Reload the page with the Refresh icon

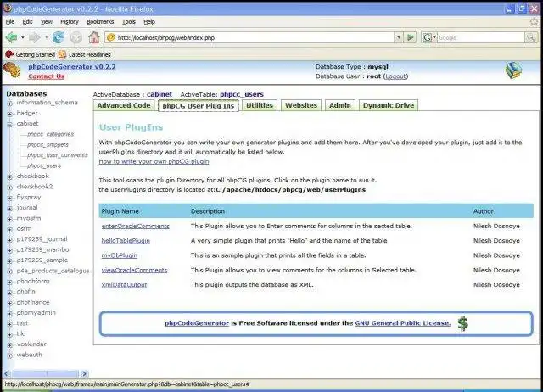[59, 37]
